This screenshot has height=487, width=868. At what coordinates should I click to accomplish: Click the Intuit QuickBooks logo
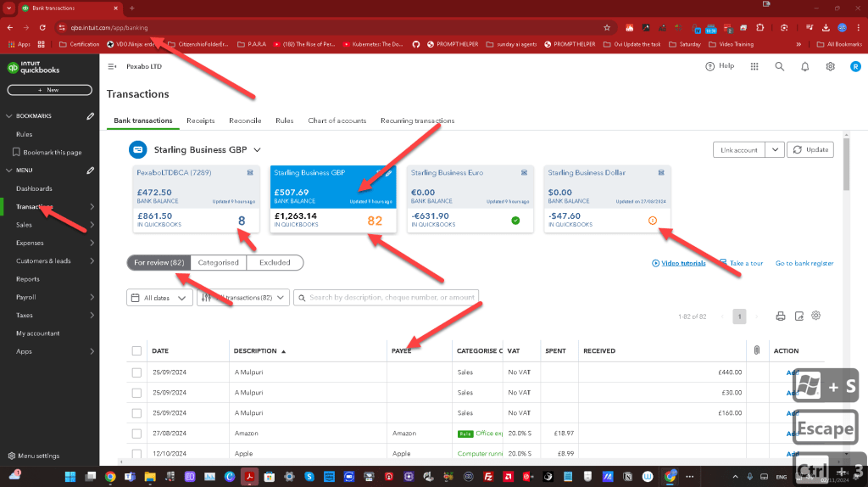[x=33, y=68]
